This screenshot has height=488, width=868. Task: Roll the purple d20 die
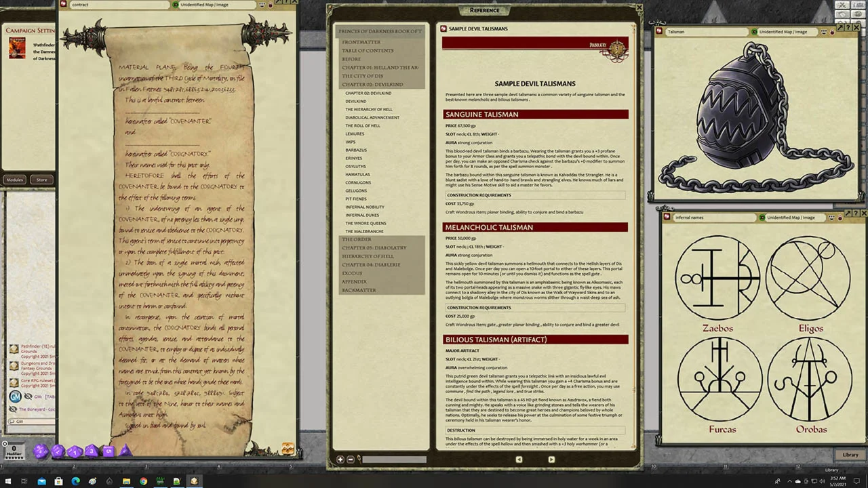click(x=41, y=451)
